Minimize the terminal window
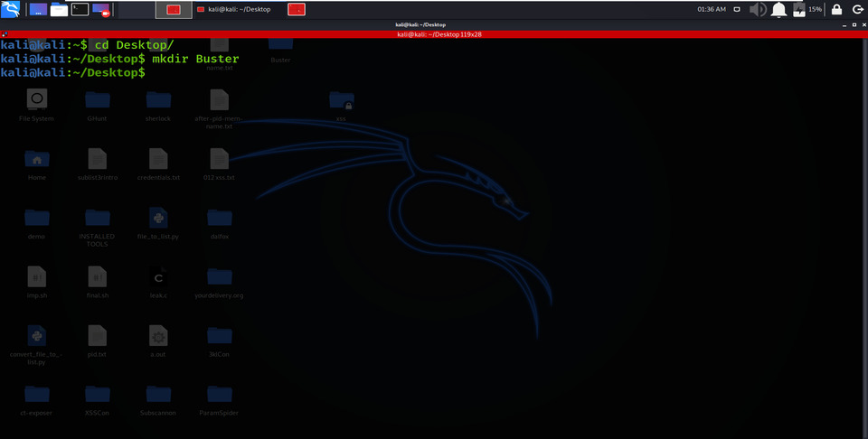 click(x=843, y=25)
